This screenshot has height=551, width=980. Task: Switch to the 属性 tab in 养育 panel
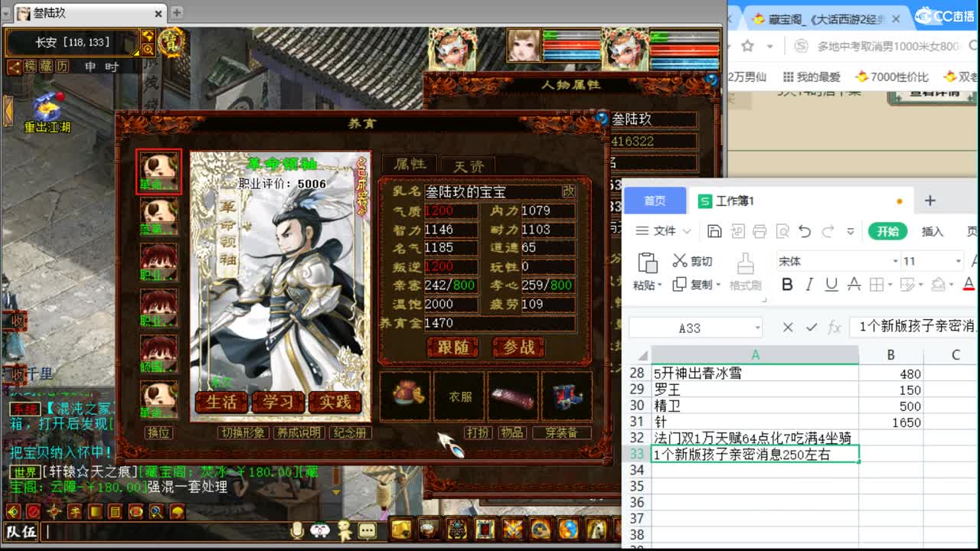410,164
